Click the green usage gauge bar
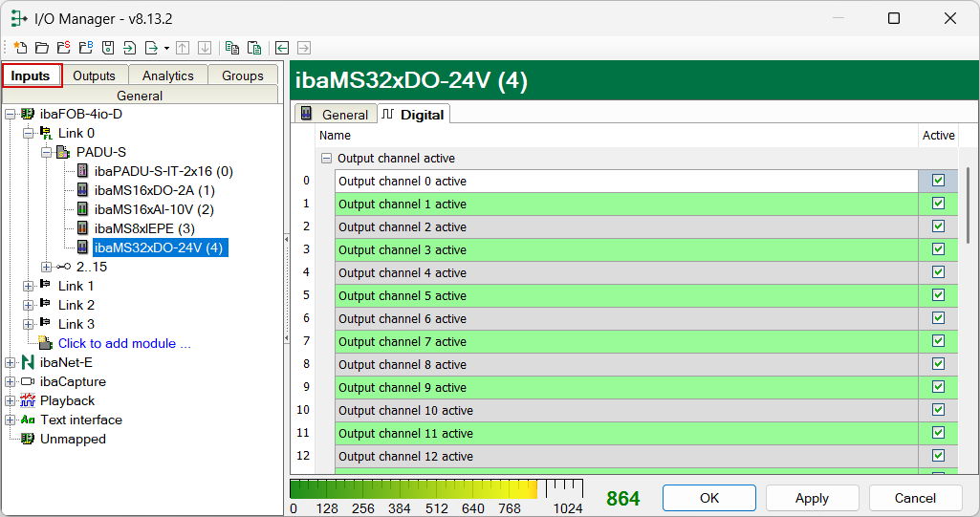Image resolution: width=980 pixels, height=517 pixels. tap(421, 488)
